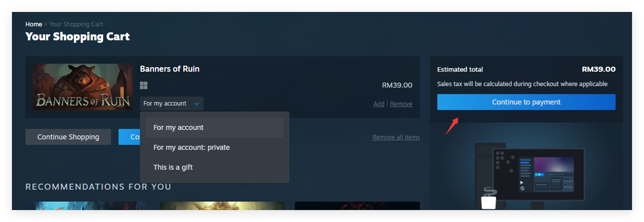The image size is (644, 222).
Task: Open Banners of Ruin game thumbnail
Action: click(x=83, y=87)
